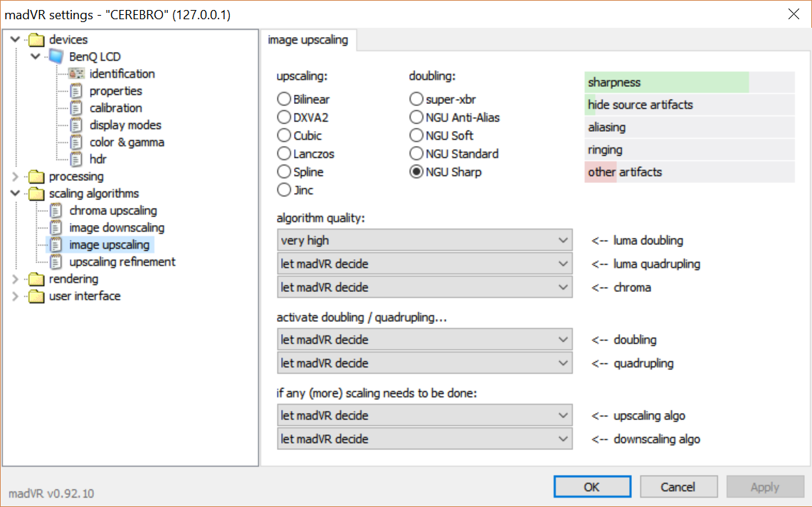
Task: Switch to the image upscaling tab
Action: [x=308, y=40]
